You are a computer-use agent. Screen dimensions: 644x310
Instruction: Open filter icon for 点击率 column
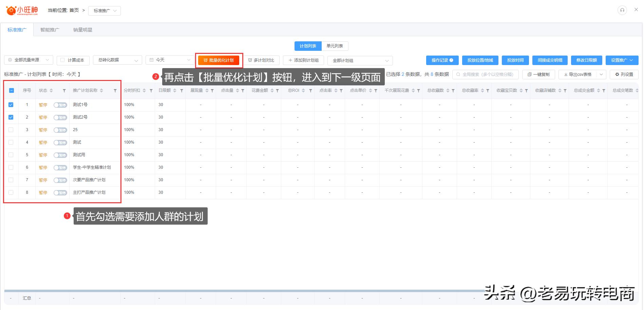[x=341, y=91]
